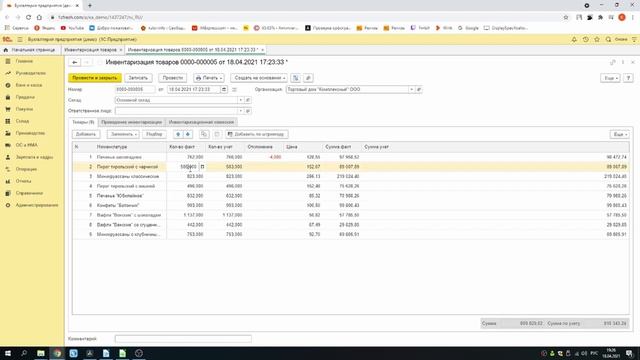Click the Подбор button

pyautogui.click(x=154, y=134)
